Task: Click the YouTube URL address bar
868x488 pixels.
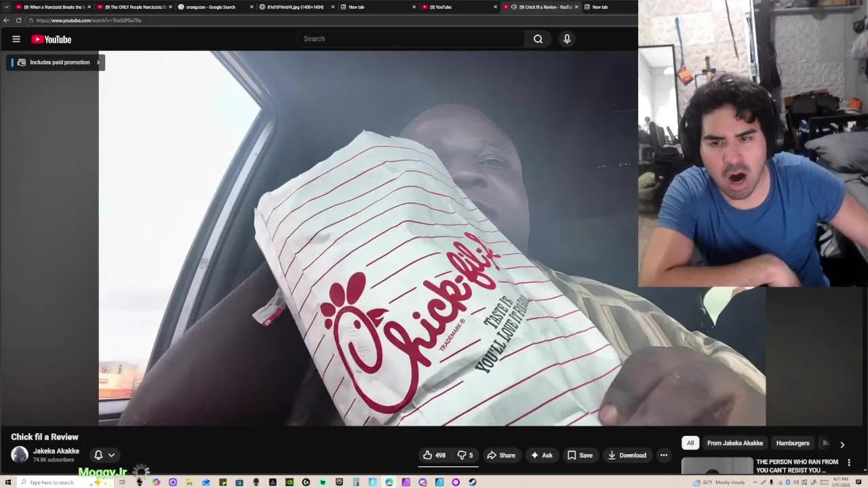Action: [x=332, y=20]
